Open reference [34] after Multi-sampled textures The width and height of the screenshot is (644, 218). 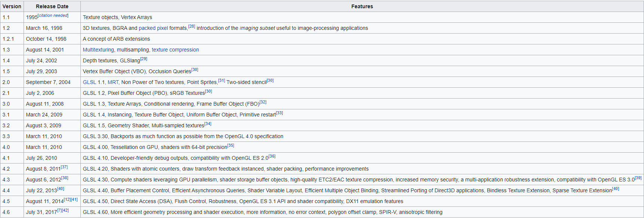tap(208, 124)
